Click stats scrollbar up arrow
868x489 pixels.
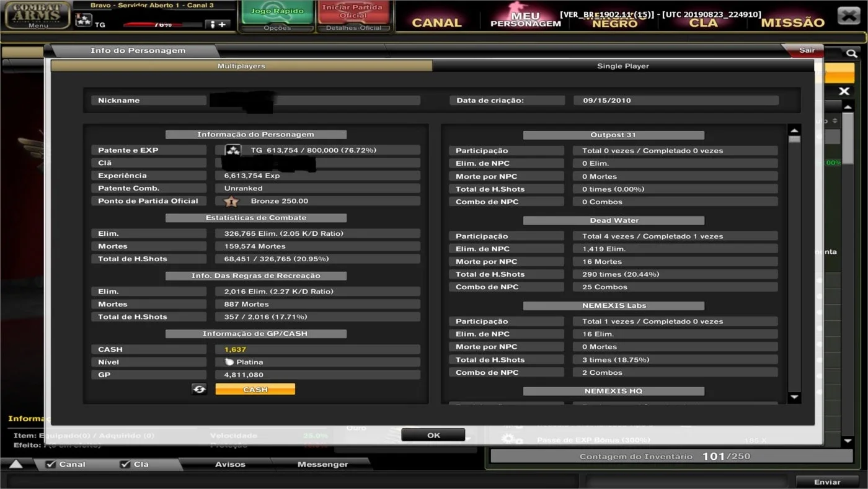(x=794, y=130)
